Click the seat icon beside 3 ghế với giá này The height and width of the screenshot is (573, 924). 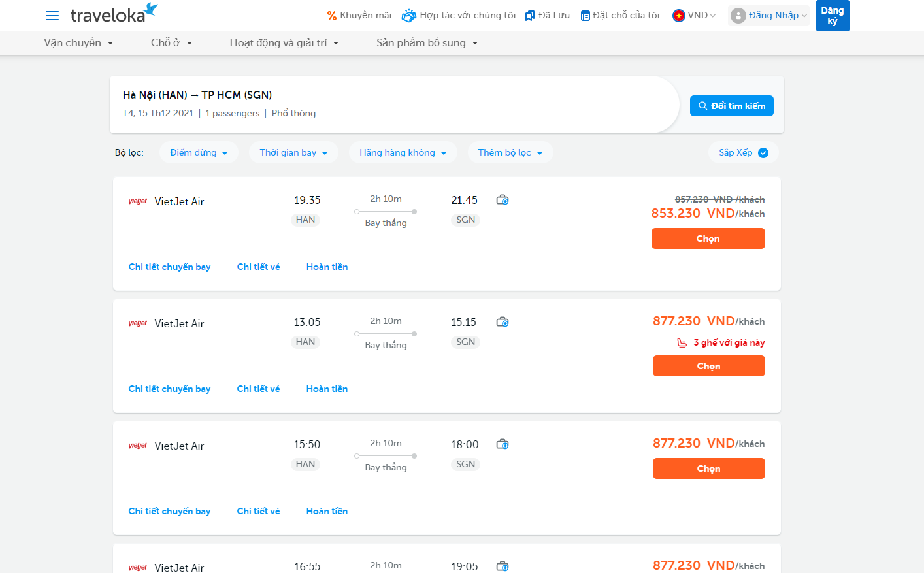pyautogui.click(x=682, y=343)
